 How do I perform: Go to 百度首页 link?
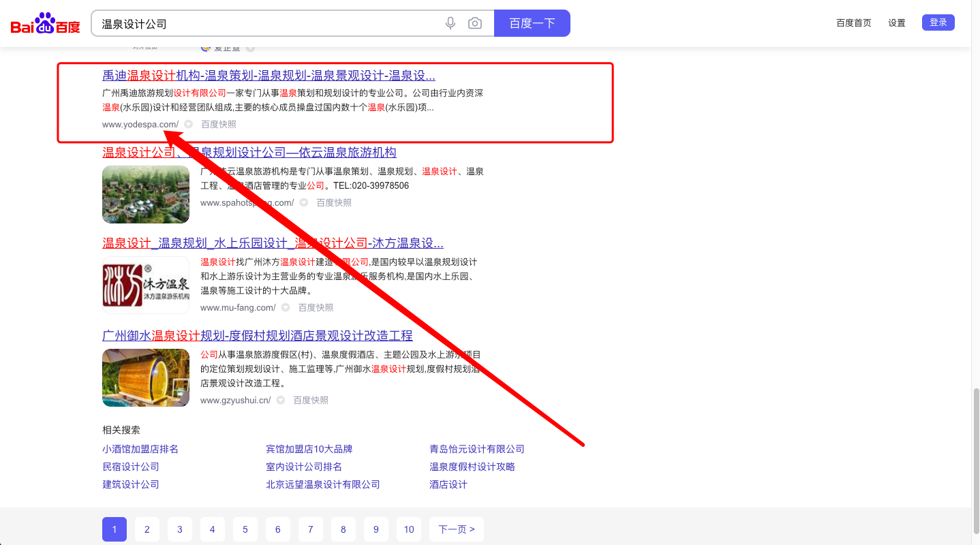pos(854,23)
